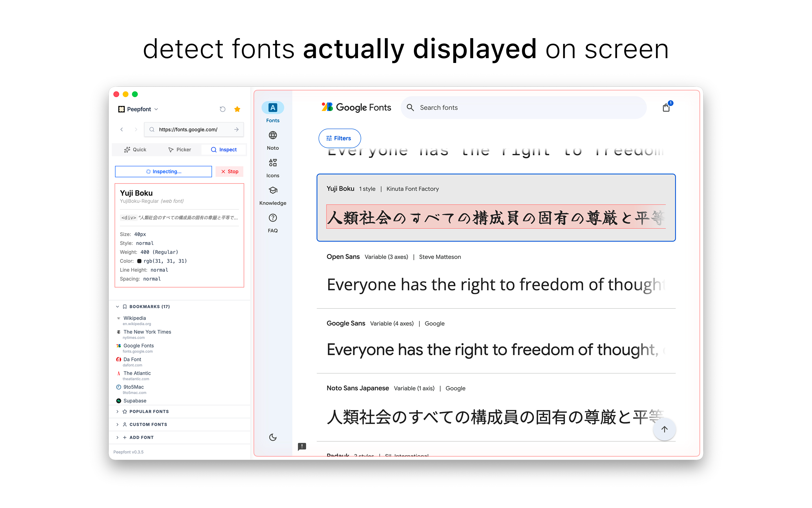Open the shopping bag selection icon

point(667,108)
